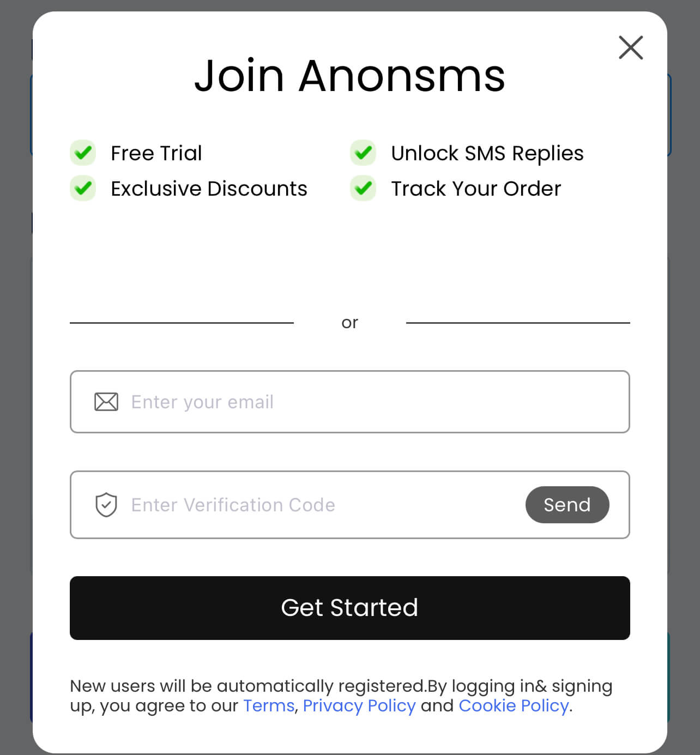Click the checkmark beside Track Your Order
Image resolution: width=700 pixels, height=755 pixels.
tap(363, 188)
